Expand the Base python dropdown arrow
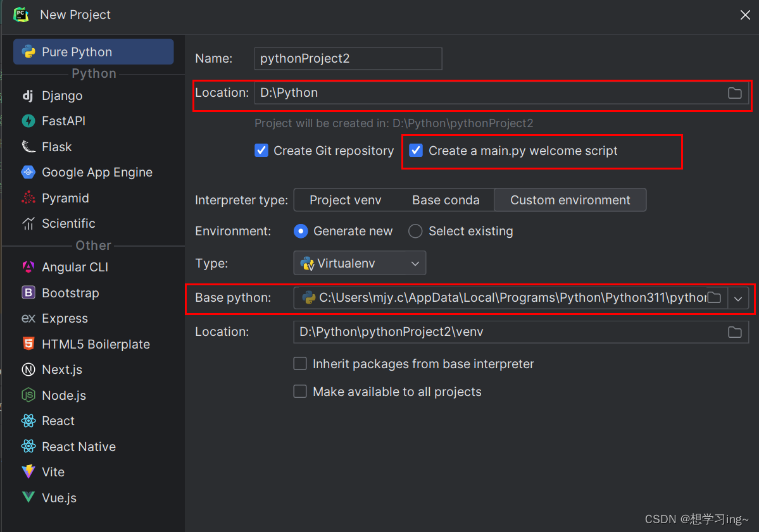 point(738,299)
